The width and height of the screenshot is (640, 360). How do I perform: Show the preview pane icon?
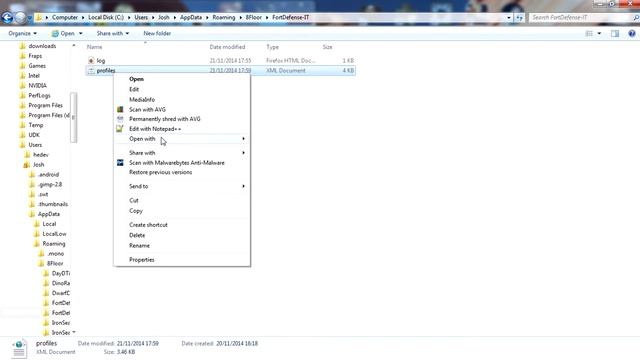point(615,33)
